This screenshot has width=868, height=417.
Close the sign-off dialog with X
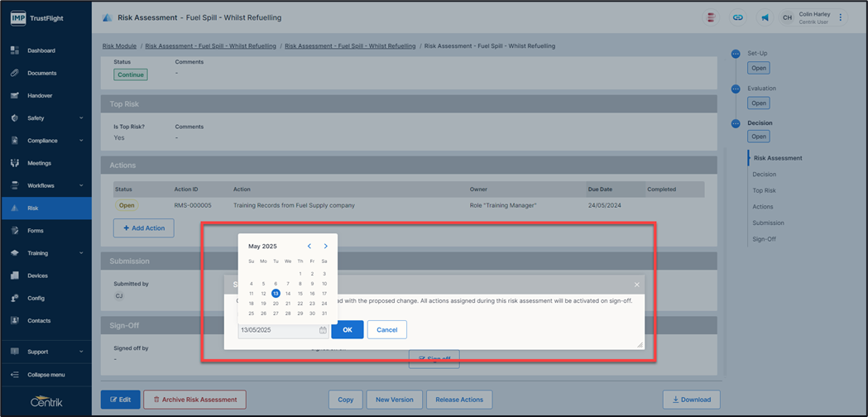(x=636, y=285)
